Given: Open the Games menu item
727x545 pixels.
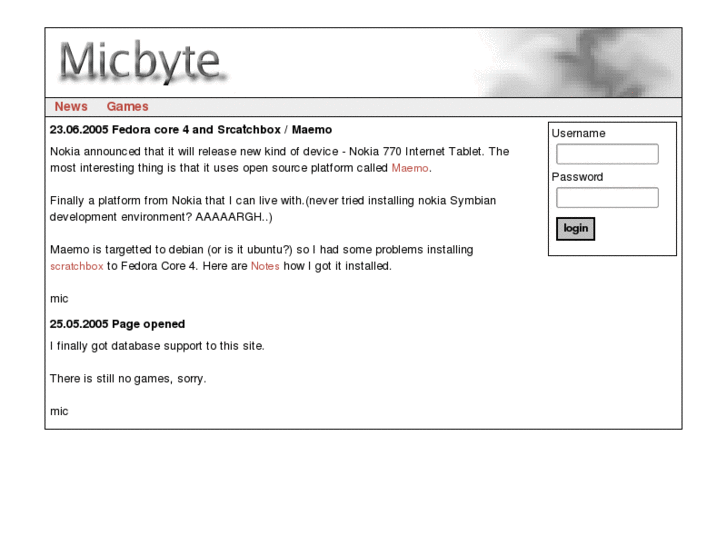Looking at the screenshot, I should pos(128,107).
